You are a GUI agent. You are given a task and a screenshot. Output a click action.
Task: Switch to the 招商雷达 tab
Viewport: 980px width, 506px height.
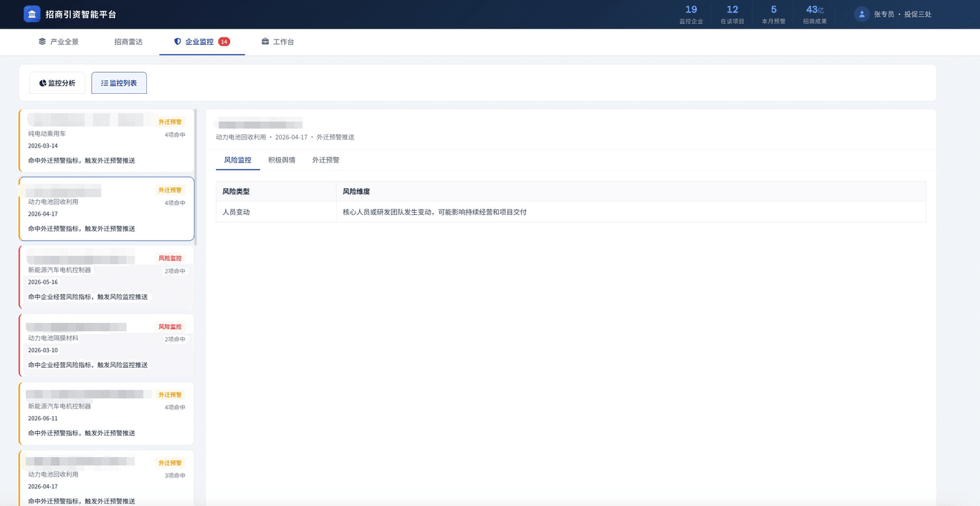(129, 41)
